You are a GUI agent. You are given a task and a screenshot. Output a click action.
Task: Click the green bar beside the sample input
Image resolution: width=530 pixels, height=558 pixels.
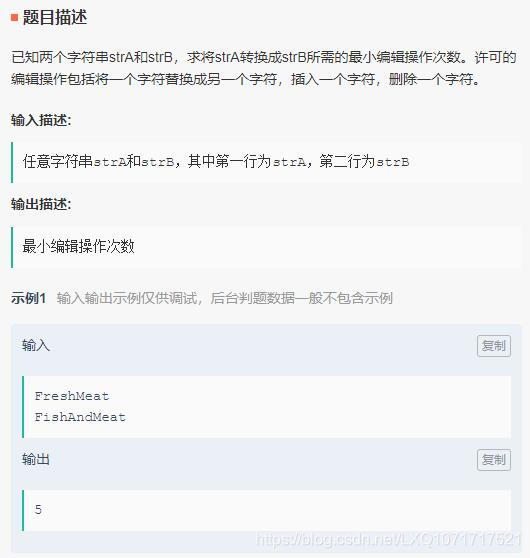point(23,406)
